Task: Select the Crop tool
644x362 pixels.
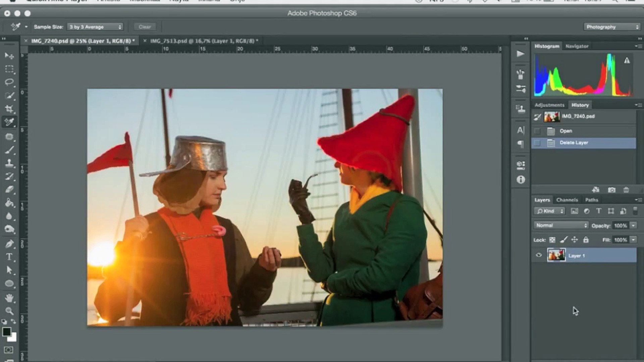Action: [9, 109]
